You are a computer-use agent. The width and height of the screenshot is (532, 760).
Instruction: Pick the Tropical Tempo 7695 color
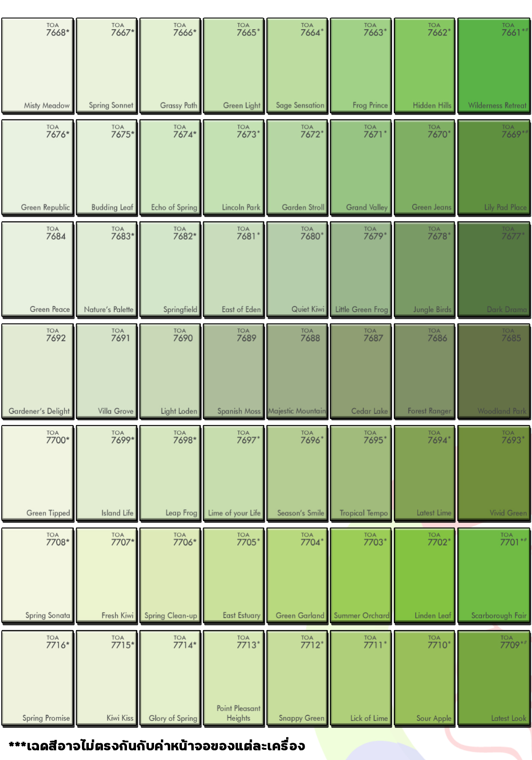pos(361,473)
